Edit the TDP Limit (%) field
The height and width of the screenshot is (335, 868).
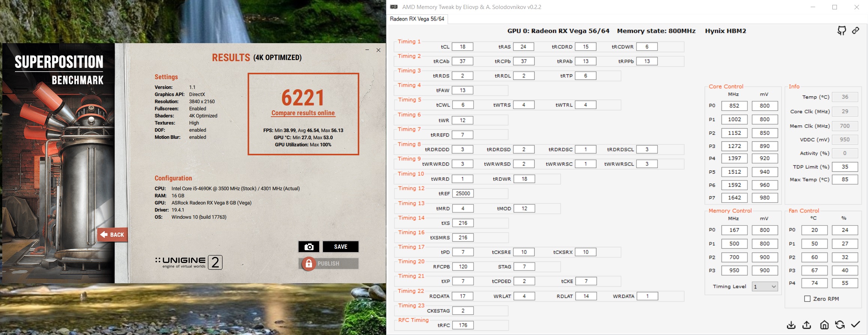tap(845, 167)
